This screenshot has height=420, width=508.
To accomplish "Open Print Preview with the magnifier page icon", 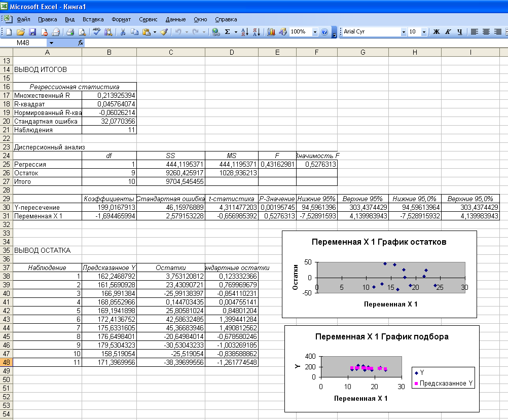I will [x=82, y=32].
